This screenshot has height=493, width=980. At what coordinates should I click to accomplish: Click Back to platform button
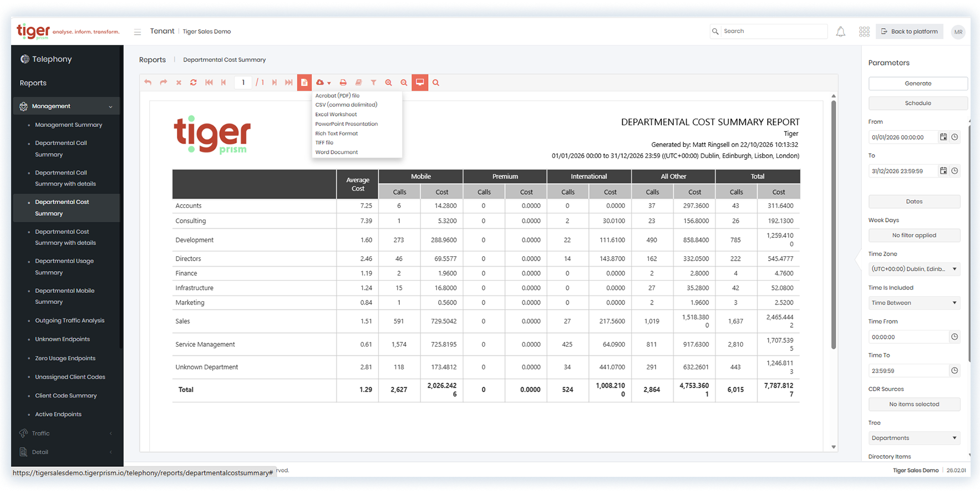[910, 32]
